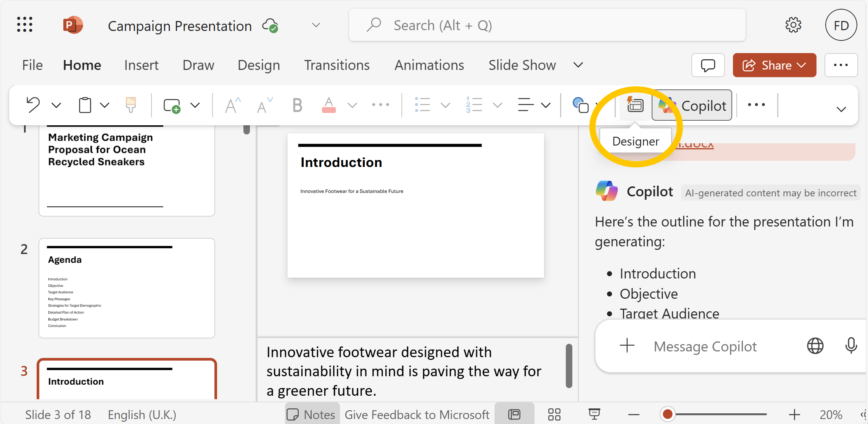This screenshot has width=868, height=424.
Task: Apply bulleted list formatting
Action: tap(422, 105)
